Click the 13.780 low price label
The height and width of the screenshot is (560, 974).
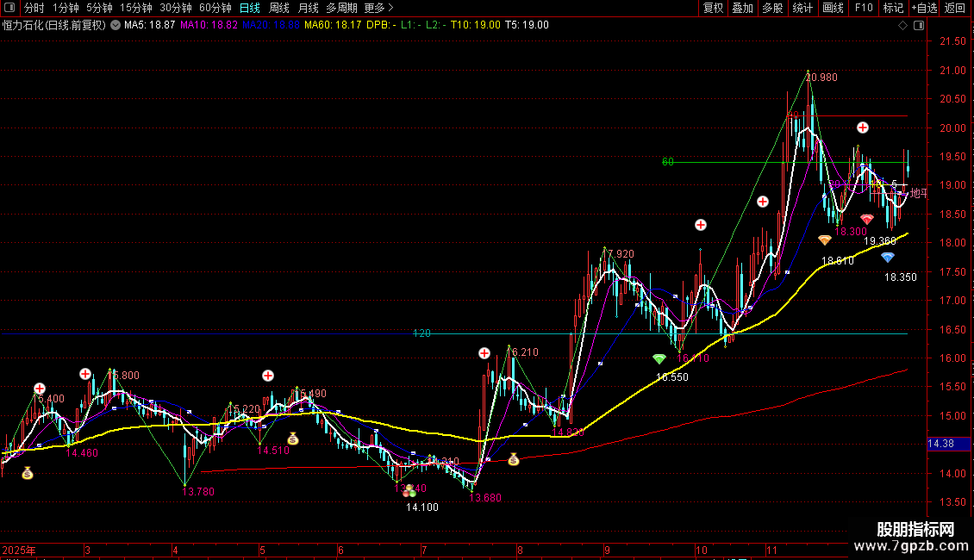(198, 492)
